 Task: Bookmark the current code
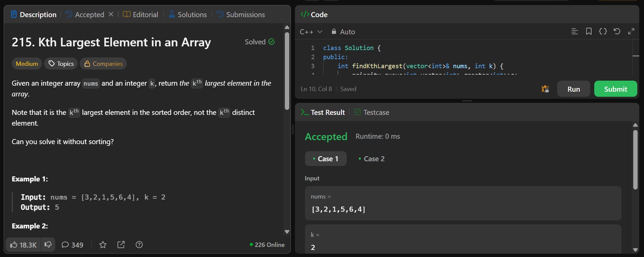(589, 32)
